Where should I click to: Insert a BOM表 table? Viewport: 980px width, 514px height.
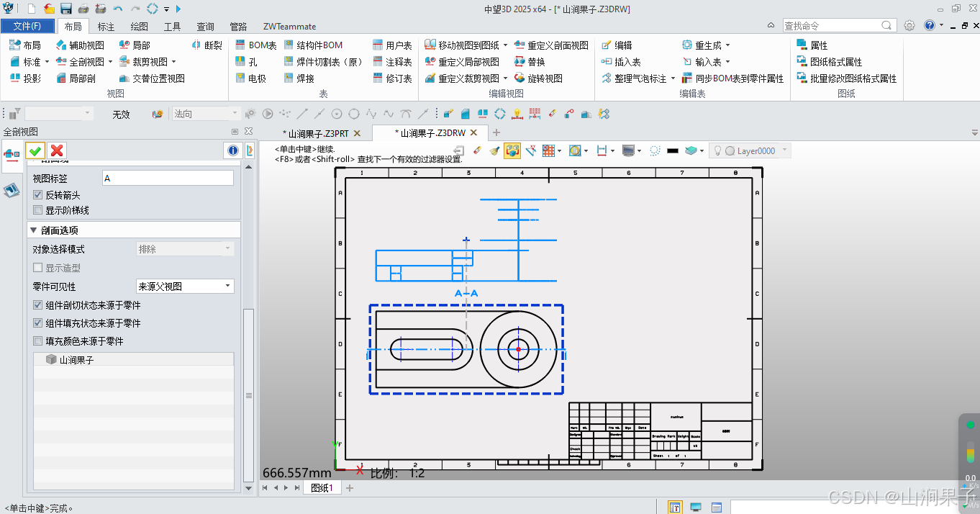point(256,45)
